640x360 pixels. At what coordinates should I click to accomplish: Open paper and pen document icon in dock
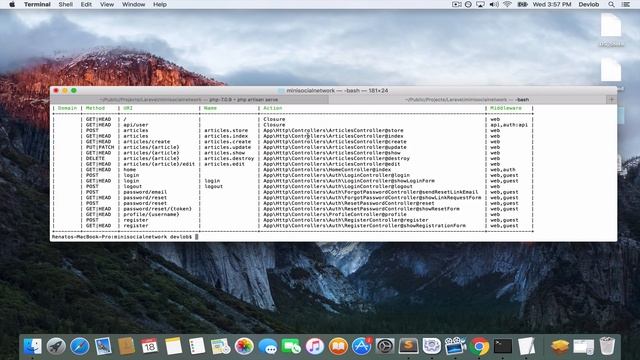(526, 347)
